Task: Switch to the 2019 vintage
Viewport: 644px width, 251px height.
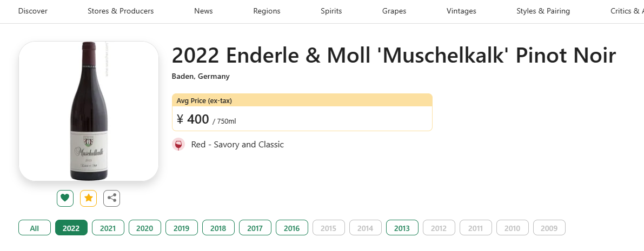Action: click(182, 228)
